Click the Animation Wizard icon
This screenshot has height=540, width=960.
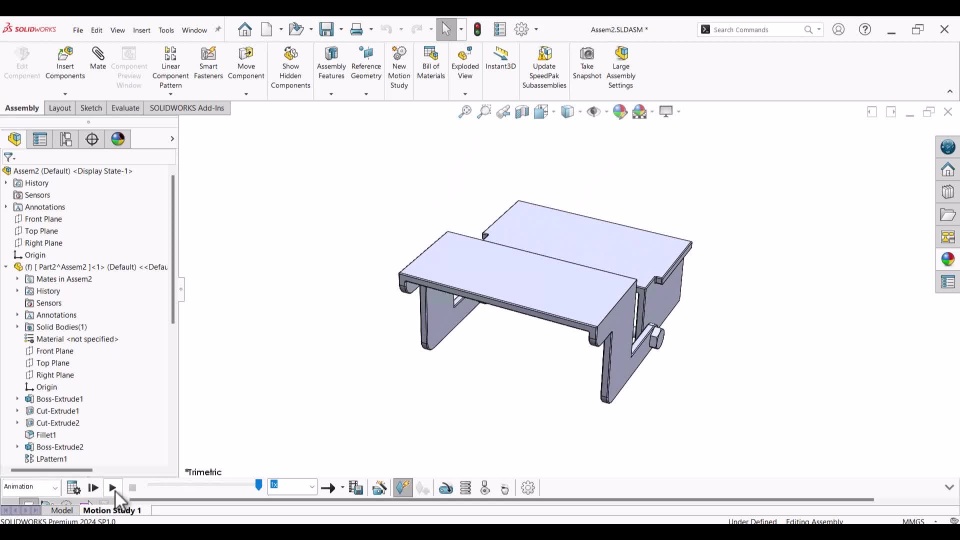(x=379, y=488)
